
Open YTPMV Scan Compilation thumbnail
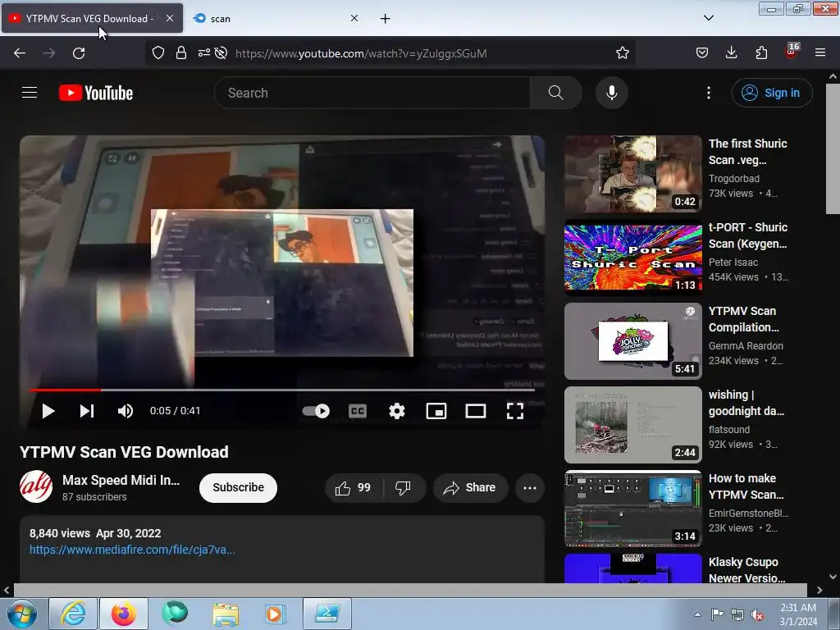(x=632, y=340)
